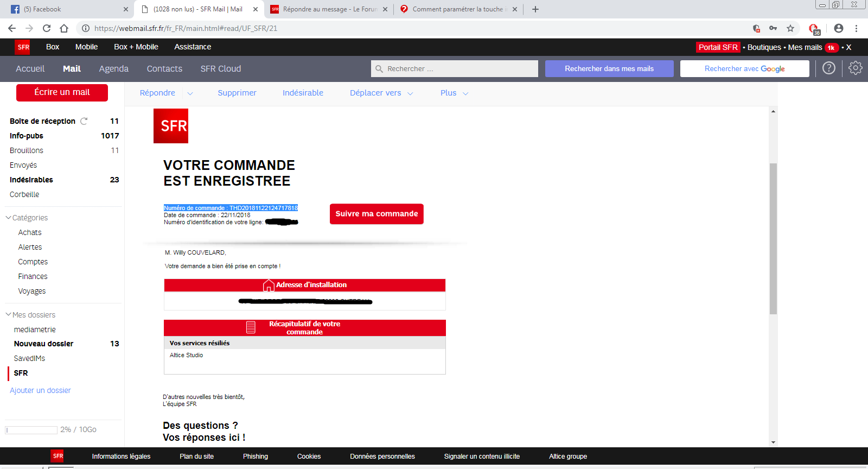868x469 pixels.
Task: Click the SFR logo in top bar
Action: tap(23, 47)
